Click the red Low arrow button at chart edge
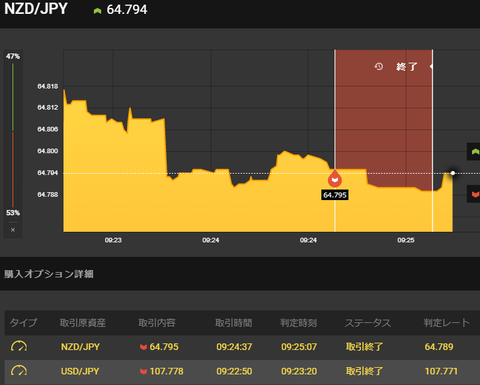480x385 pixels. click(474, 194)
